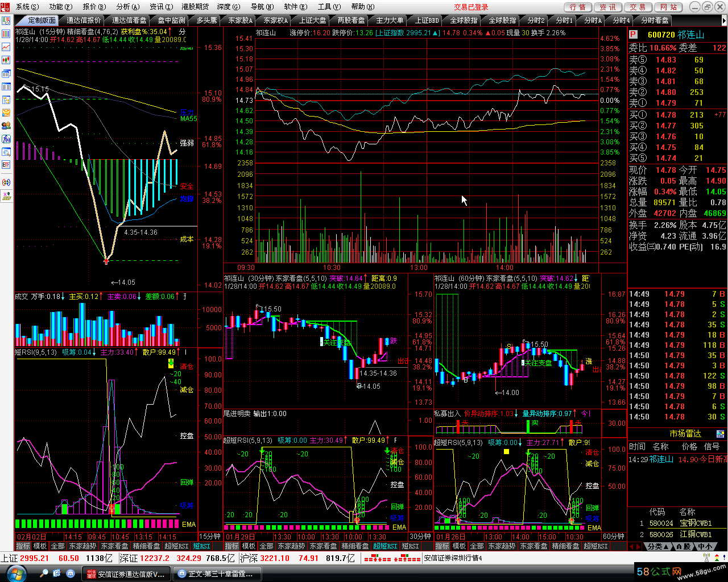Viewport: 728px width, 582px height.
Task: Click 交易已登录 status link in title bar
Action: [471, 7]
